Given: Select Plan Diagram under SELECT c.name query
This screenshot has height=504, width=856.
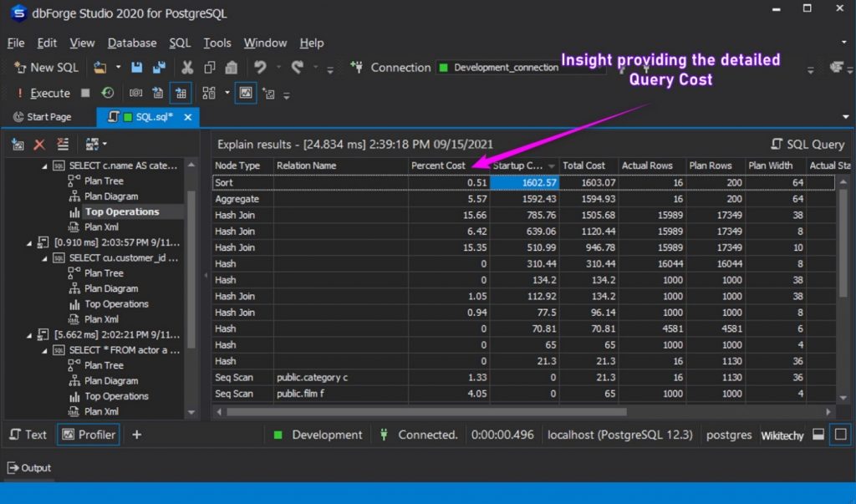Looking at the screenshot, I should pyautogui.click(x=111, y=196).
